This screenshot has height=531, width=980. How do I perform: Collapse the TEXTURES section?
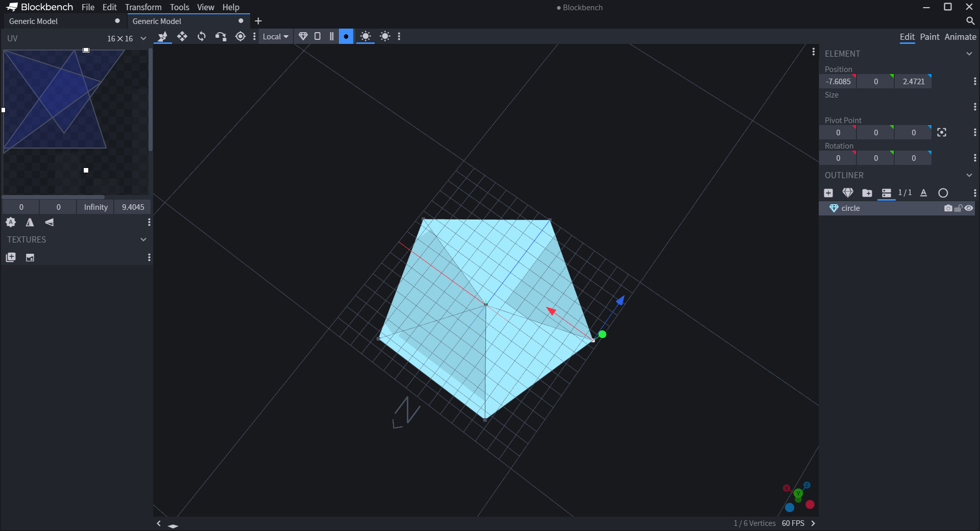click(143, 239)
